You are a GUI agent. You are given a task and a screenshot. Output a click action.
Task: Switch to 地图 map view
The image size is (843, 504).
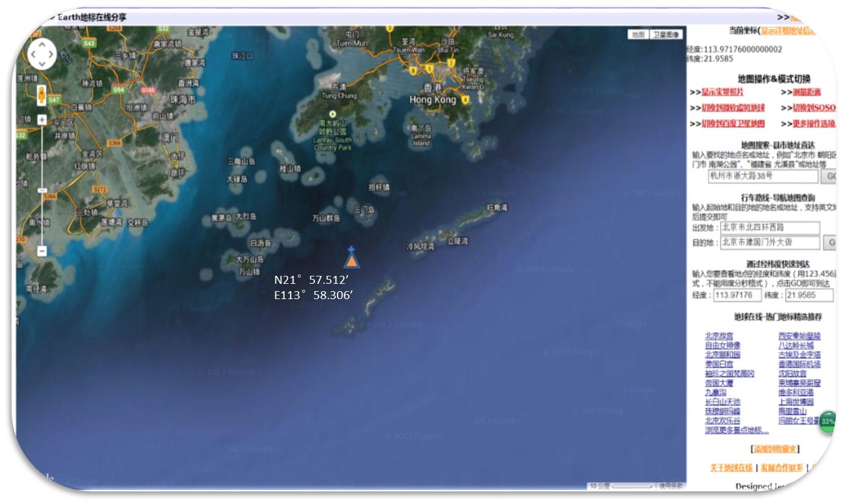638,35
